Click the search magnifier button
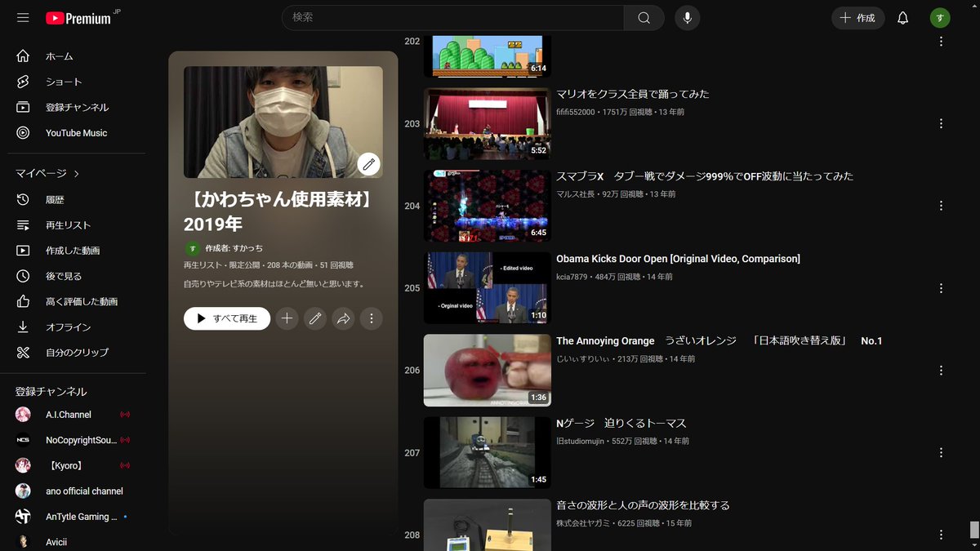The width and height of the screenshot is (980, 551). (644, 18)
